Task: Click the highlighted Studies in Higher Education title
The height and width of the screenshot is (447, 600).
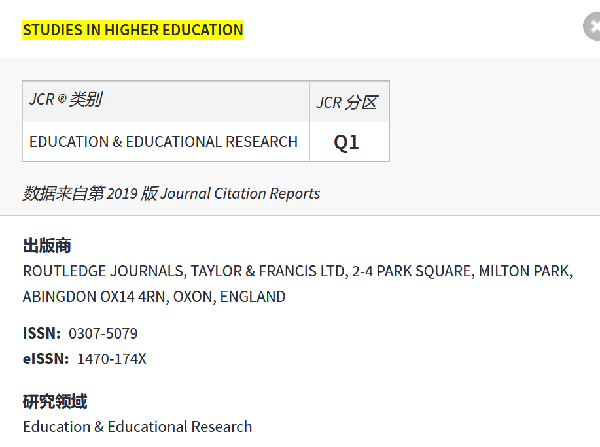Action: 133,30
